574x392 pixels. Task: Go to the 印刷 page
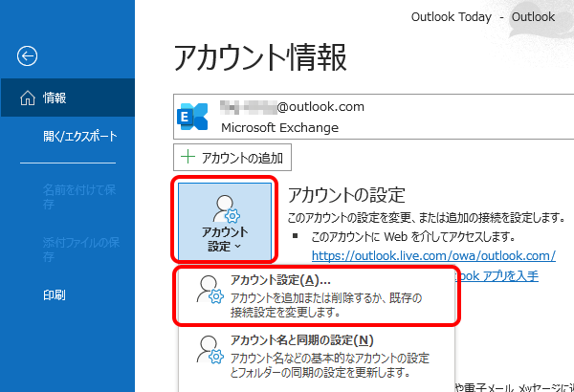tap(55, 294)
